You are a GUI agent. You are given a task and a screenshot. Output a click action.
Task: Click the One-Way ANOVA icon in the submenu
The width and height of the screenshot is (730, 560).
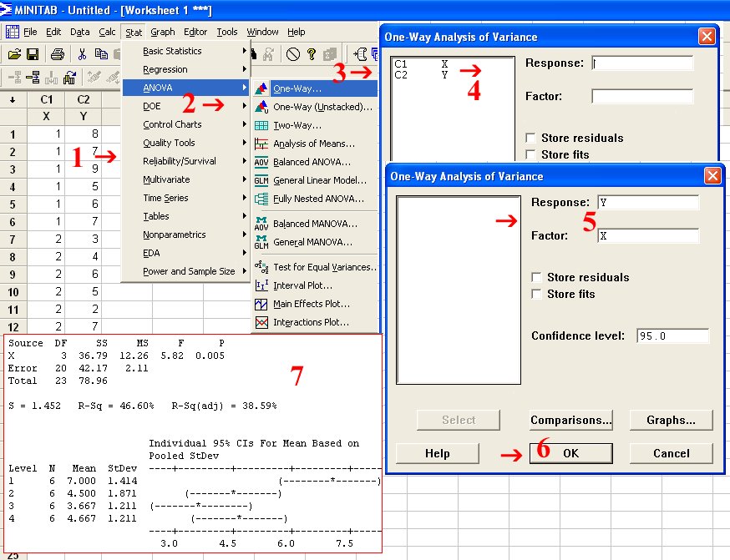(x=261, y=88)
